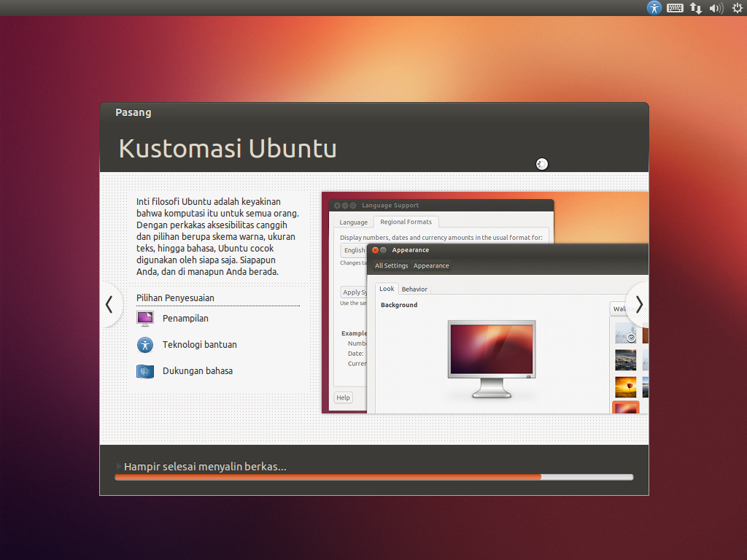
Task: Open the English regional format dropdown
Action: (354, 249)
